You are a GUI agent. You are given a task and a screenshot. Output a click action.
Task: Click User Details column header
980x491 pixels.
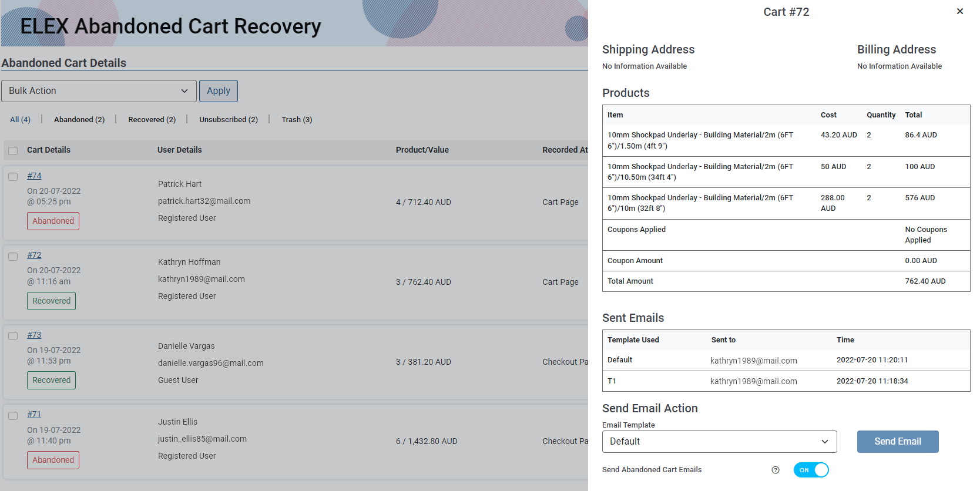[180, 150]
